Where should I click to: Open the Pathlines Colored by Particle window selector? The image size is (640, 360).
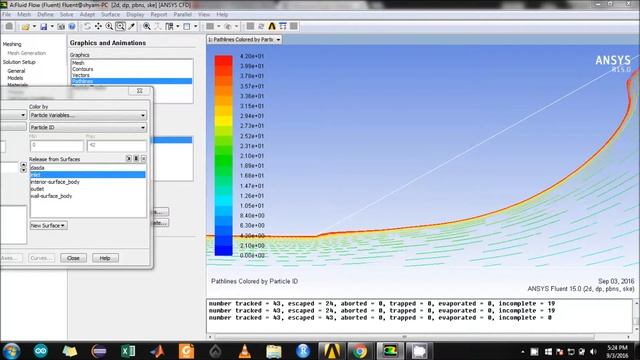point(244,40)
